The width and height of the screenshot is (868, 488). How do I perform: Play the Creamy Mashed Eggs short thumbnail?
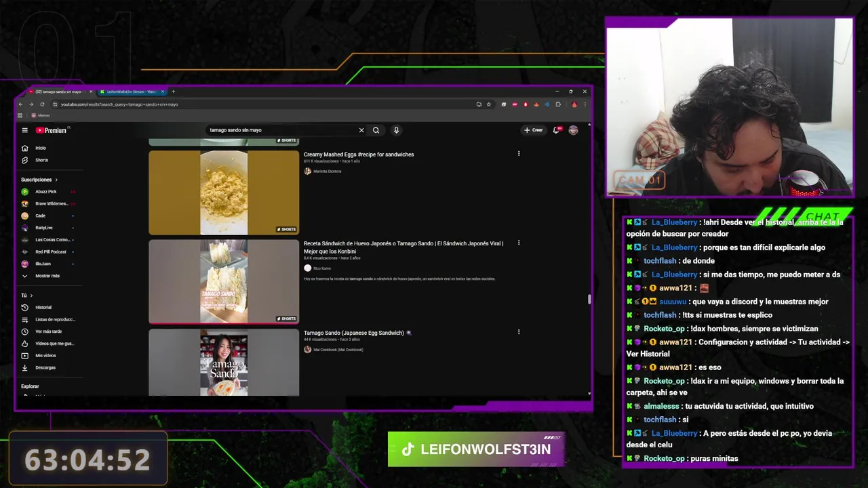coord(224,192)
